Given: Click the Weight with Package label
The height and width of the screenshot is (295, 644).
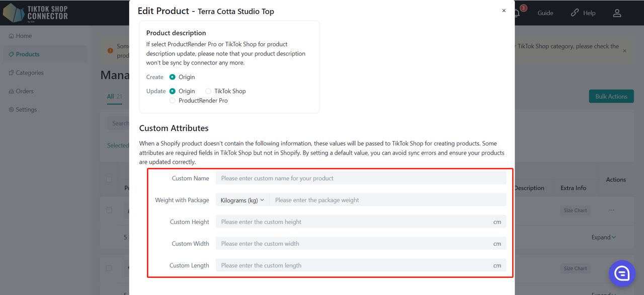Looking at the screenshot, I should 182,200.
